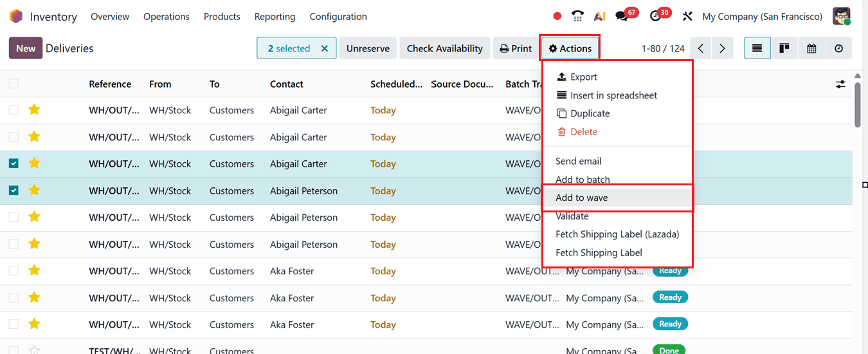
Task: Check the first Aka Foster row checkbox
Action: pos(14,271)
